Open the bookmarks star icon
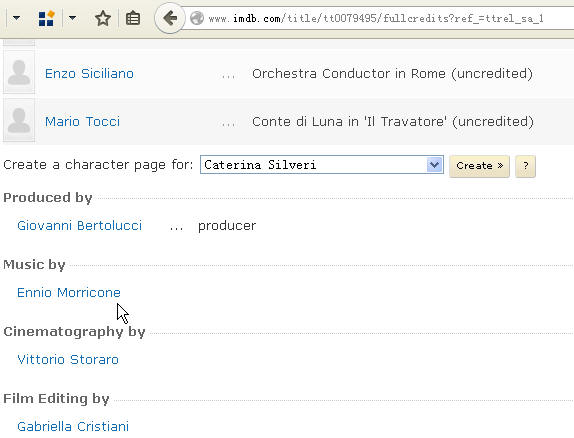This screenshot has height=438, width=574. [x=103, y=18]
